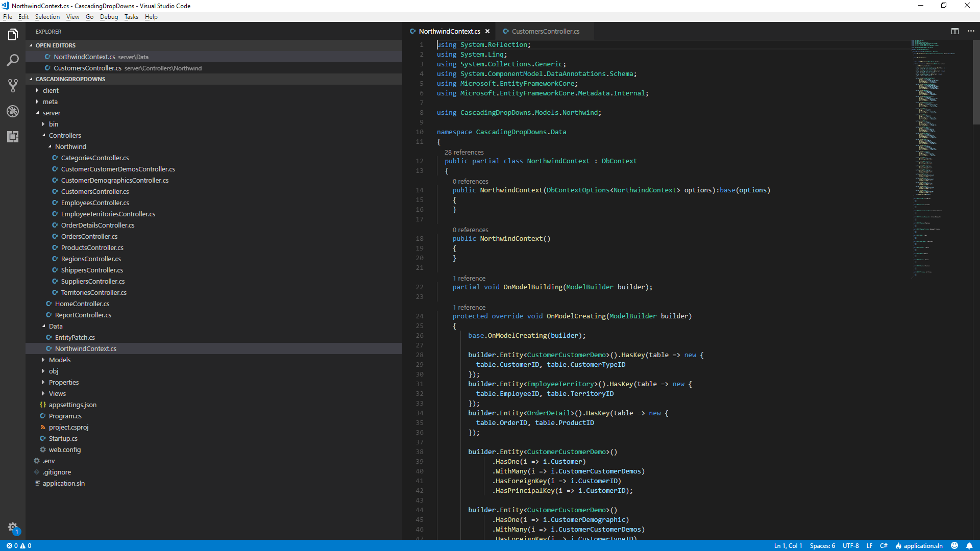The image size is (980, 551).
Task: Click the editor vertical scrollbar thumb
Action: [x=976, y=82]
